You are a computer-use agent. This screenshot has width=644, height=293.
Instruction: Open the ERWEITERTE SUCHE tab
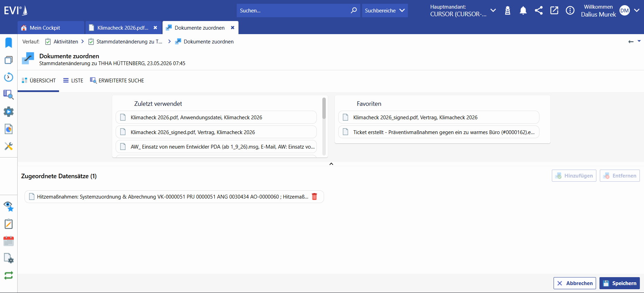click(117, 81)
